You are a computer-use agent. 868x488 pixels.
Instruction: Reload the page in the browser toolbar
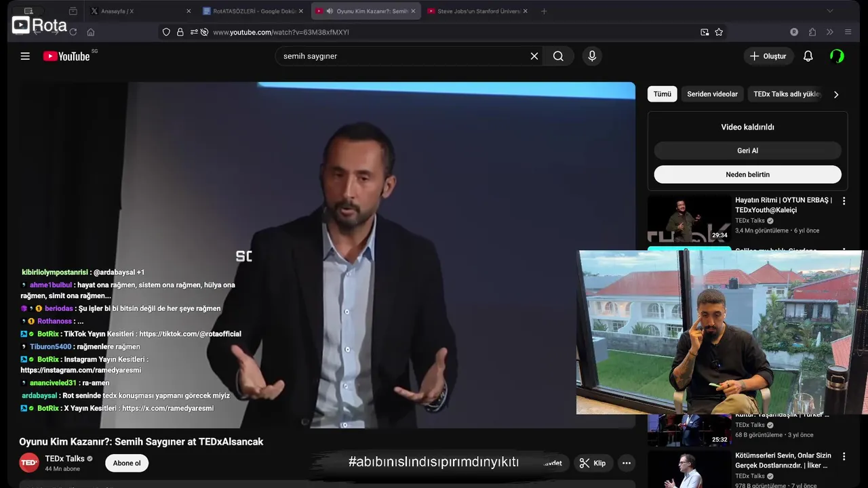tap(73, 32)
